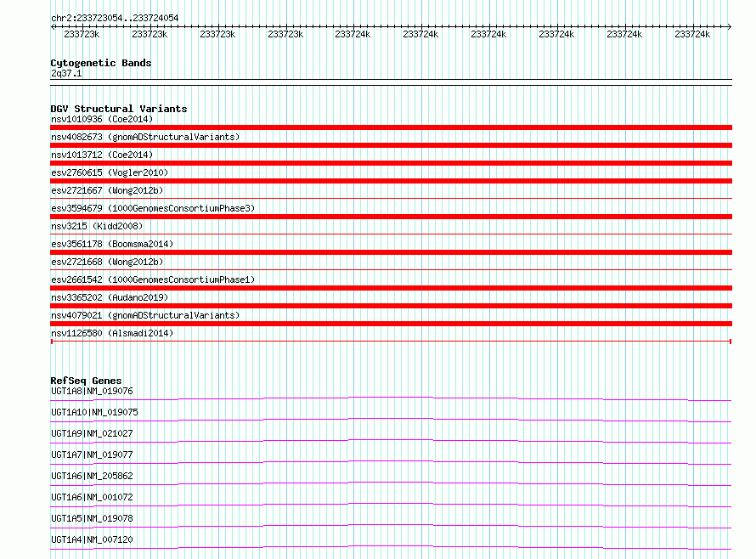
Task: Click the first 233724k ruler tick label
Action: (353, 34)
